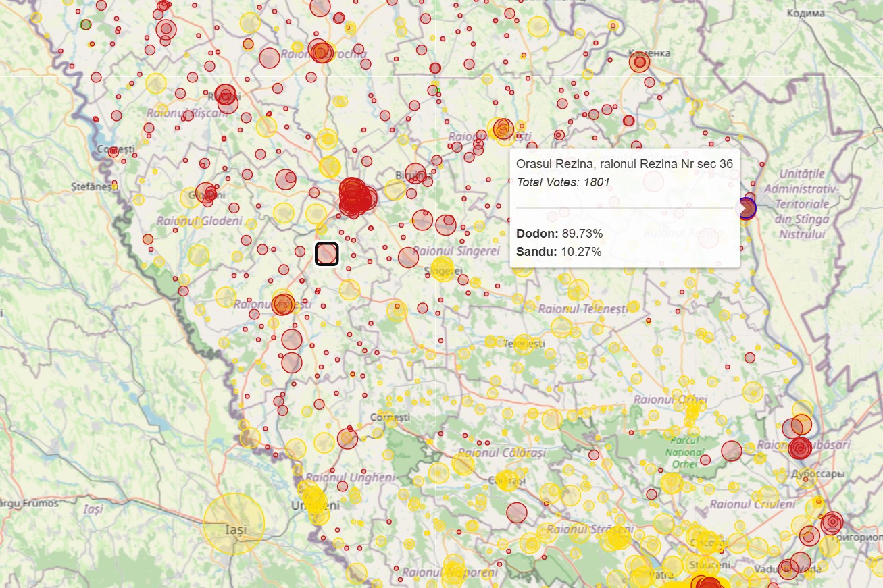Screen dimensions: 883x588
Task: Click the stacked red circles near Dubossary
Action: [799, 448]
